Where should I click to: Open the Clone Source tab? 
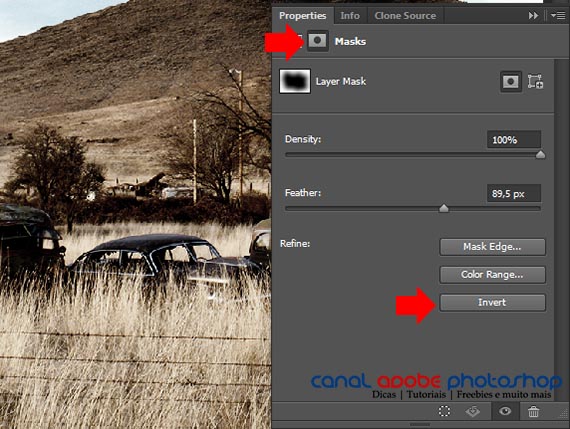click(x=405, y=16)
